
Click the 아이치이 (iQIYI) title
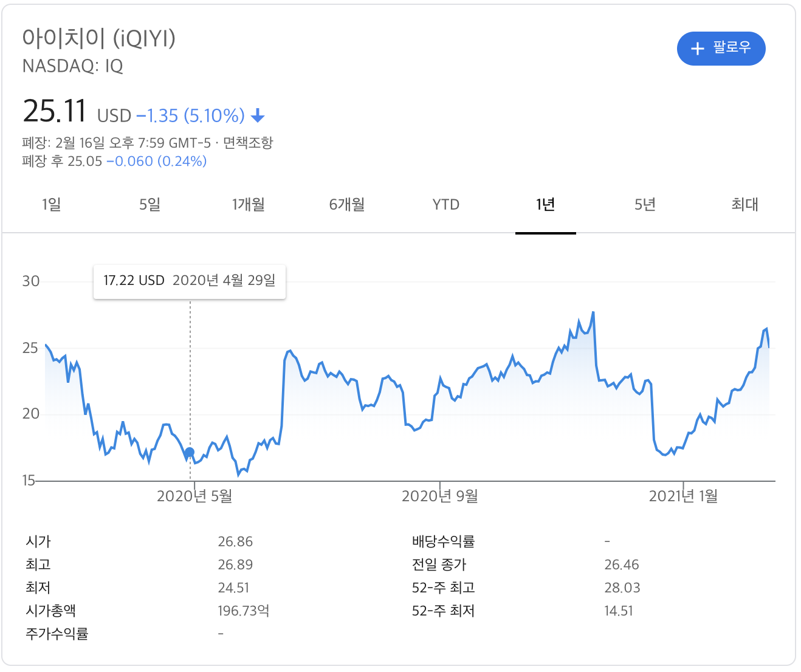coord(99,38)
